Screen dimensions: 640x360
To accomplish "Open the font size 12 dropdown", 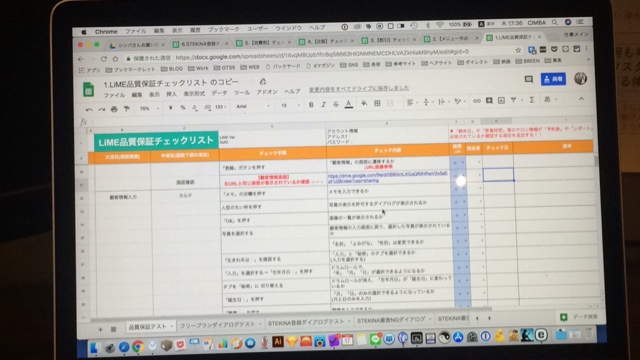I will pyautogui.click(x=291, y=105).
